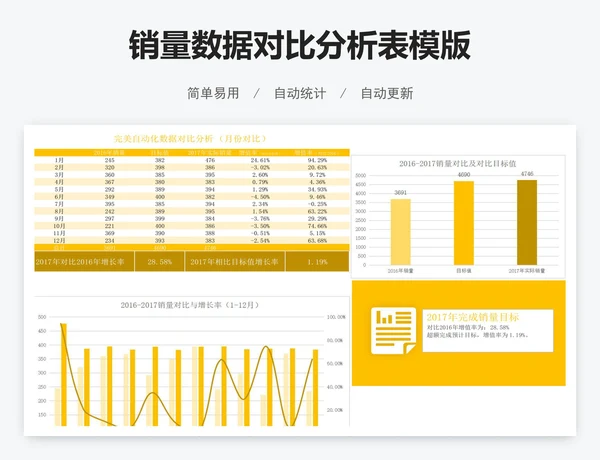Click the 34.93% value in the 5月 row

[317, 189]
